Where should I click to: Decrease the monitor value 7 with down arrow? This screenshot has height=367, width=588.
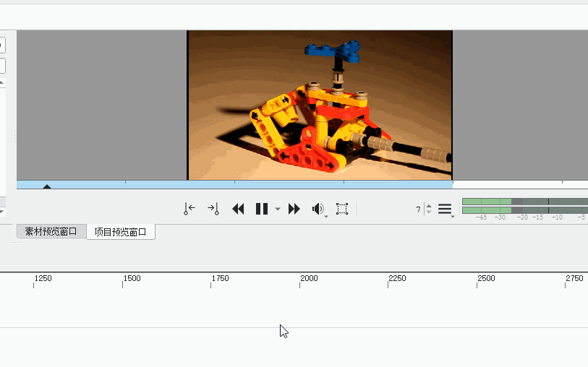click(x=429, y=212)
